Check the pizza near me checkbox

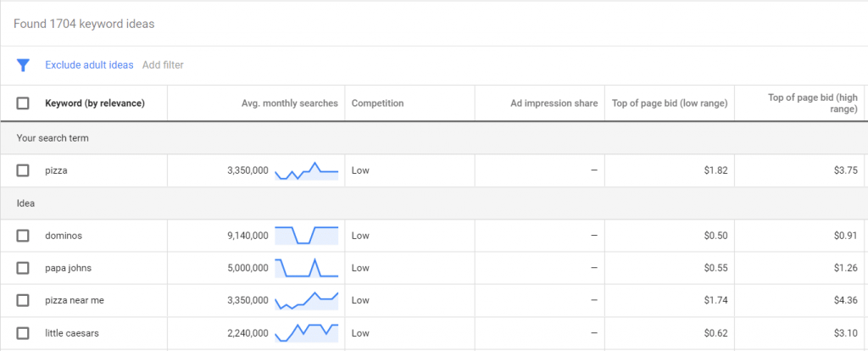pyautogui.click(x=23, y=301)
